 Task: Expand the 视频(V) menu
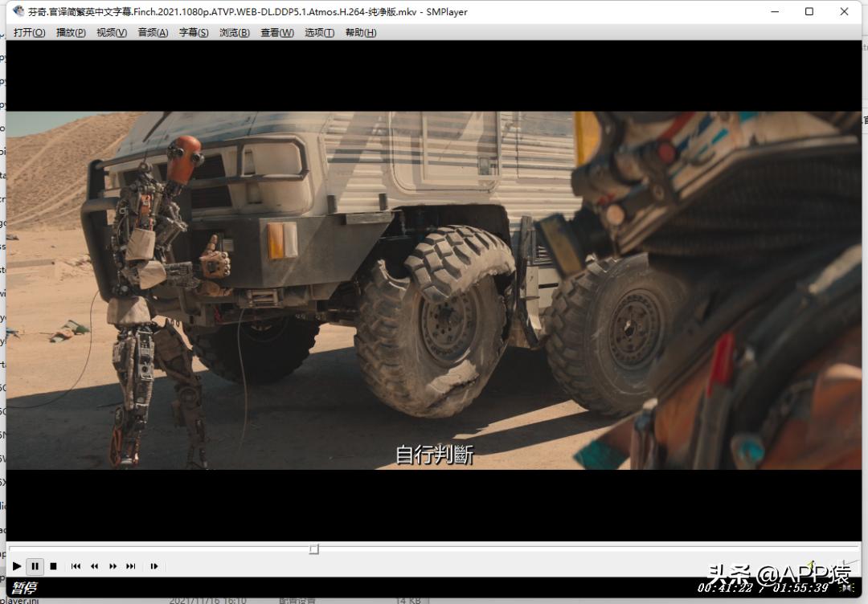tap(112, 33)
